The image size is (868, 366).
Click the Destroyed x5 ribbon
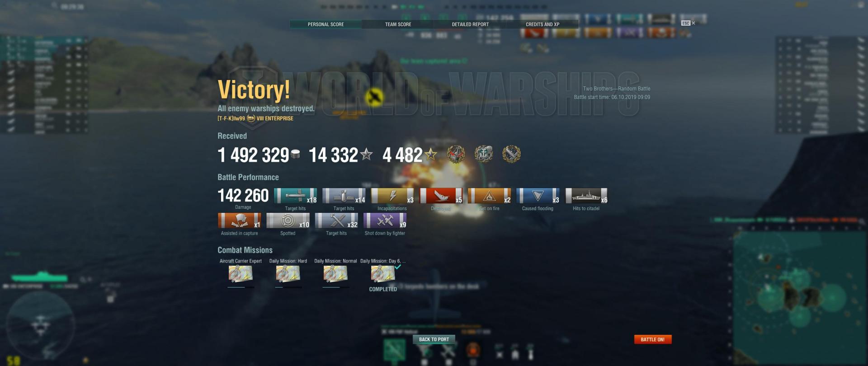[x=441, y=196]
